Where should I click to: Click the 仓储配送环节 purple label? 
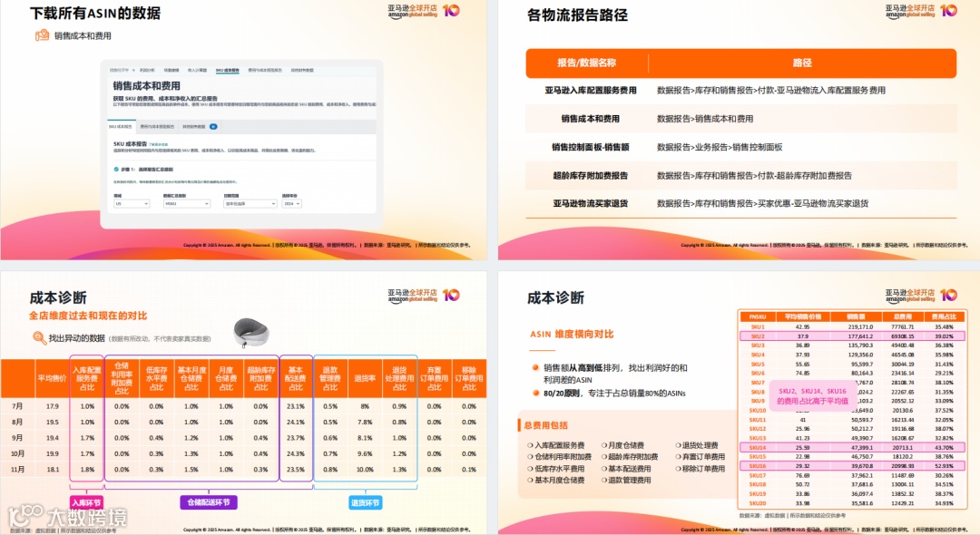[x=209, y=502]
